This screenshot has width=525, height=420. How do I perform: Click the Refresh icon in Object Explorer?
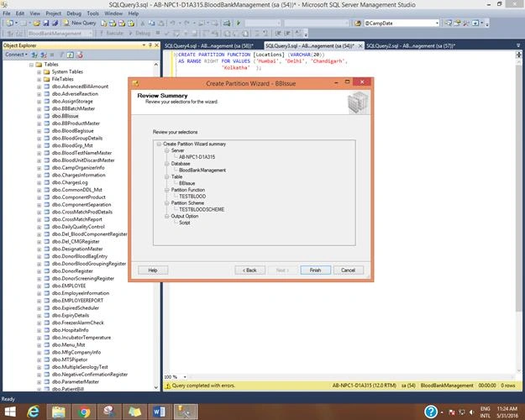tap(71, 55)
